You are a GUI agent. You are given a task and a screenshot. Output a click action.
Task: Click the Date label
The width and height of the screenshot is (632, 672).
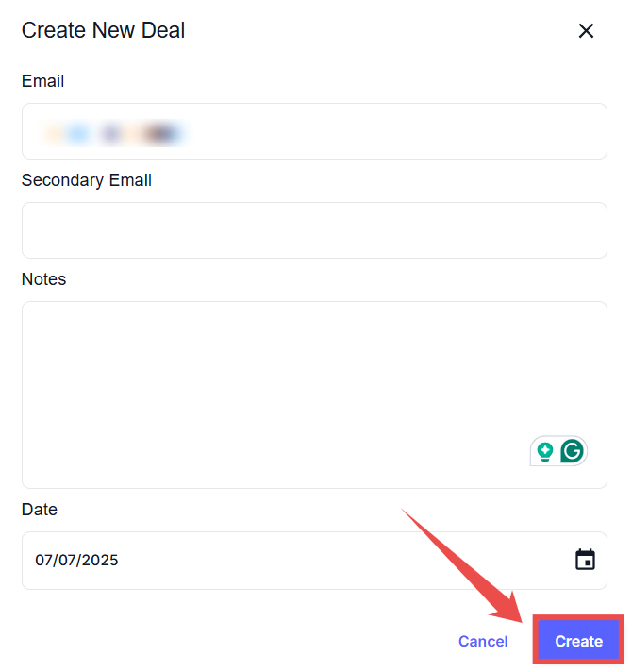[x=40, y=510]
